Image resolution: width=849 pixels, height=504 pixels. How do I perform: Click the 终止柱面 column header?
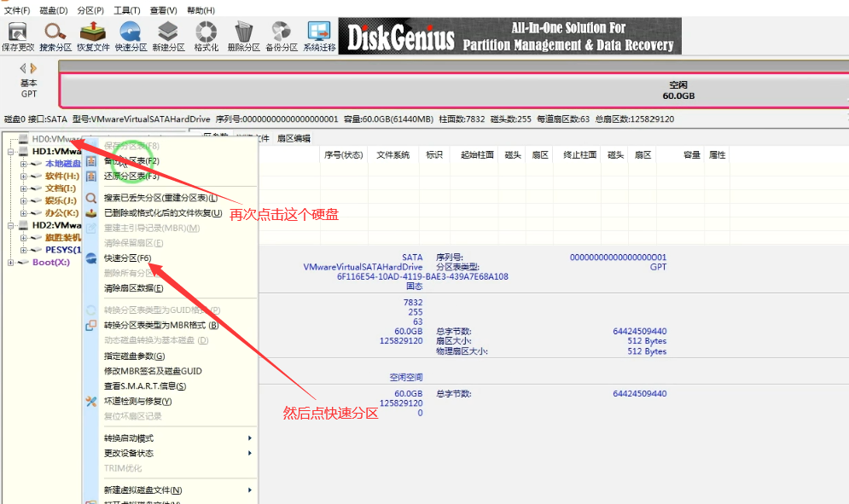580,155
